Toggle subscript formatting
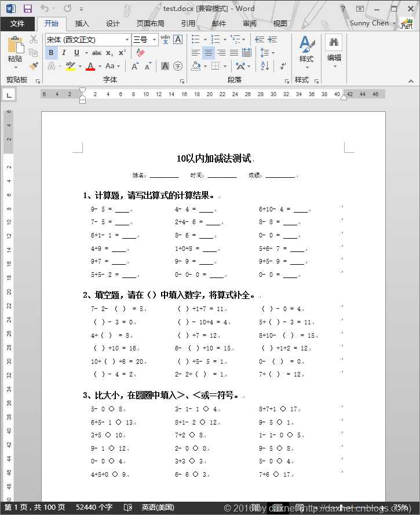This screenshot has height=515, width=420. (109, 53)
